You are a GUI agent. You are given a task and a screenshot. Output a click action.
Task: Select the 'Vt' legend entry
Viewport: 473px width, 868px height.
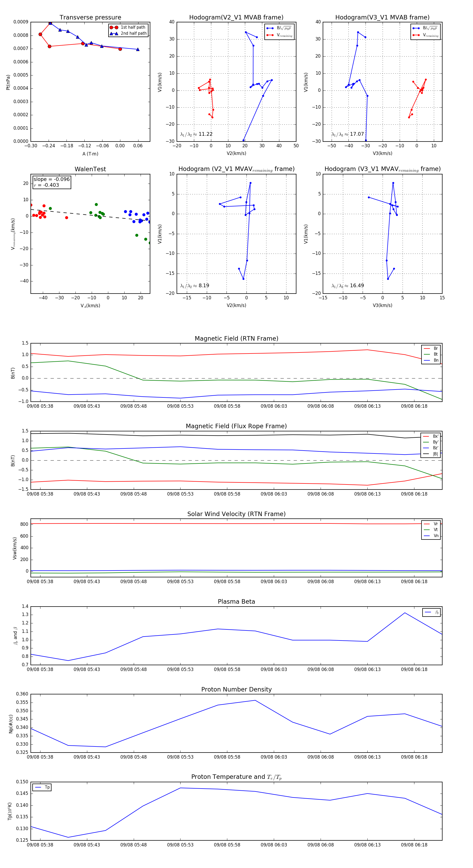pos(431,530)
